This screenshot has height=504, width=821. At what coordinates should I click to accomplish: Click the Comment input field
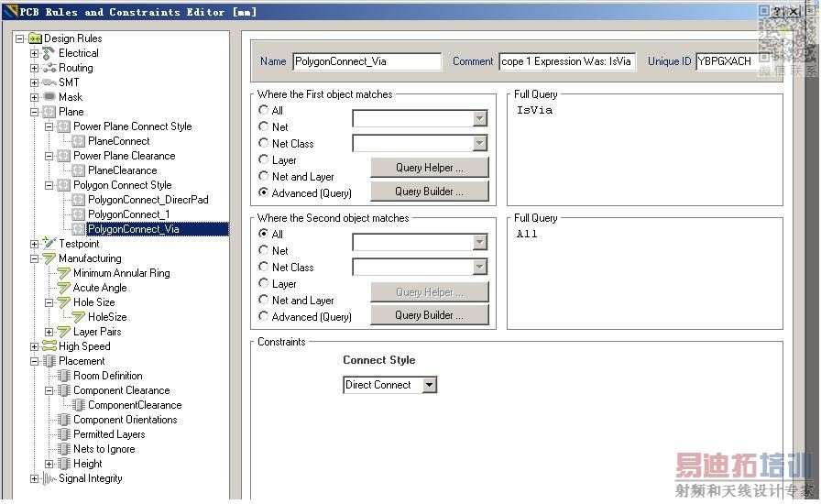tap(567, 61)
